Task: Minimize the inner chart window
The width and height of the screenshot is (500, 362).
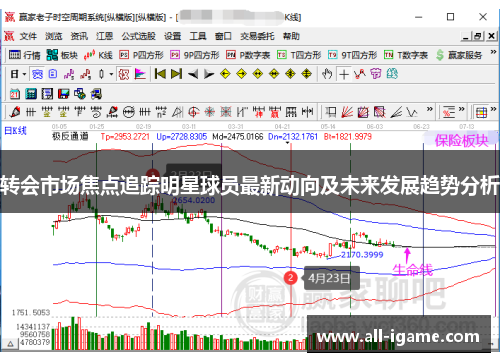Action: coord(466,36)
